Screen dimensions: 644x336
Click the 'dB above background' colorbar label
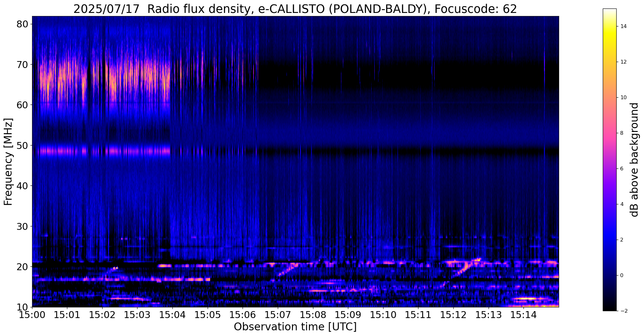pyautogui.click(x=635, y=160)
